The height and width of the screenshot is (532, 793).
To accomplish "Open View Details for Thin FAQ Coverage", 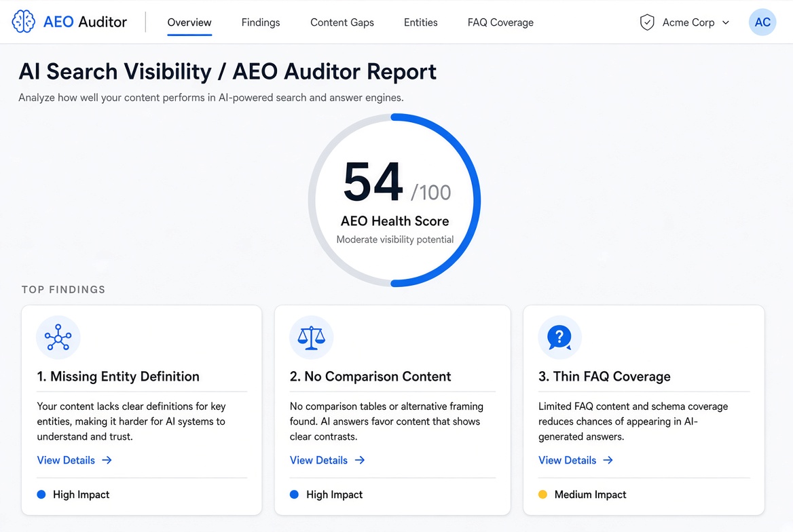I will [568, 460].
